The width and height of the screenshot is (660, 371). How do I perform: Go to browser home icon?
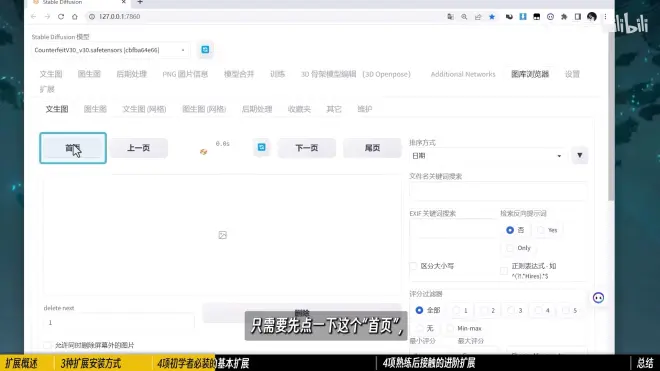[x=75, y=16]
